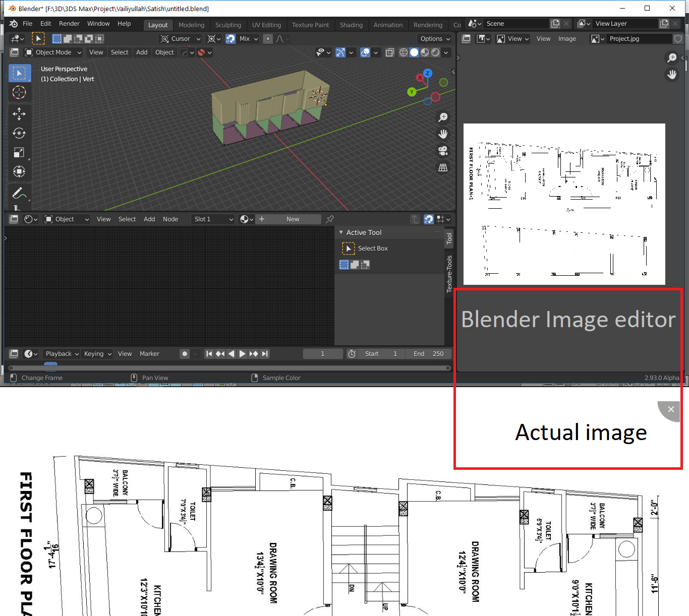This screenshot has width=689, height=616.
Task: Click the viewport pan hand icon
Action: point(443,134)
